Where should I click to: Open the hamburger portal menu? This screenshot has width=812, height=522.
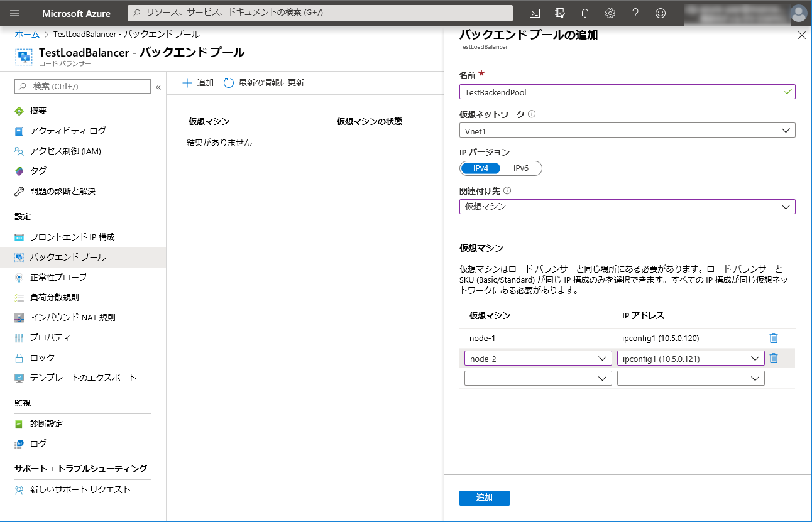pos(15,13)
